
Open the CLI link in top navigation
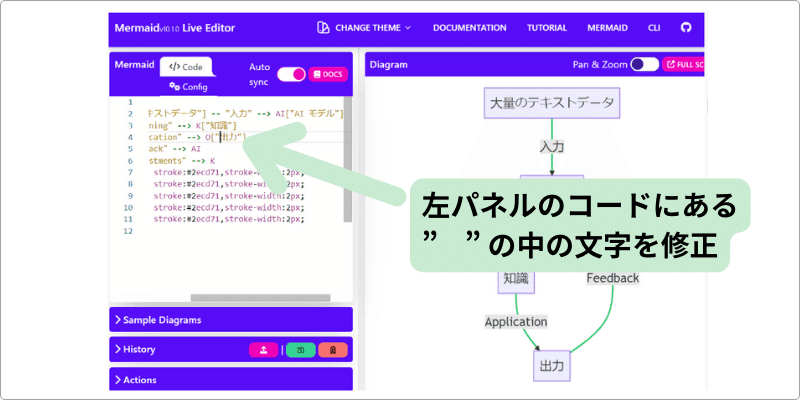[654, 28]
